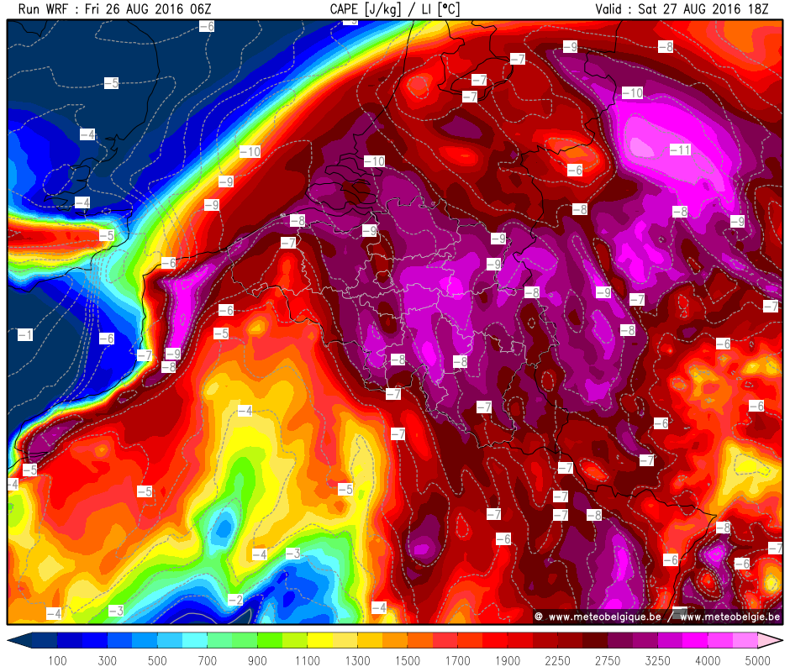Click the light pink right arrow of color scale
The image size is (790, 672).
click(770, 641)
